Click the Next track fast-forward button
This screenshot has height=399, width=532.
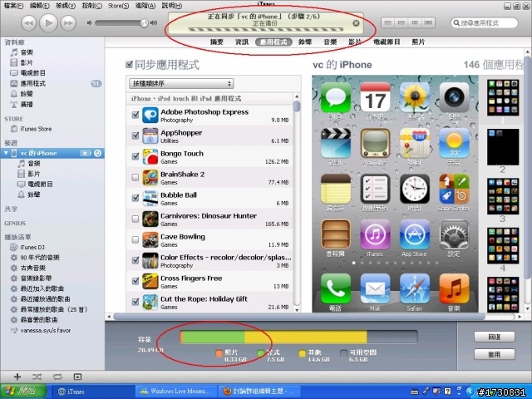68,23
